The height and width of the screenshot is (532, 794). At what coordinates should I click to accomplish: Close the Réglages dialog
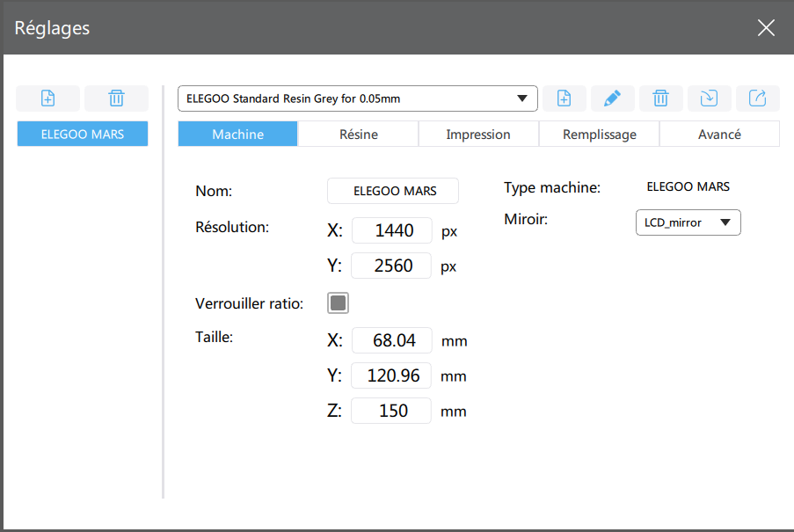pyautogui.click(x=766, y=28)
